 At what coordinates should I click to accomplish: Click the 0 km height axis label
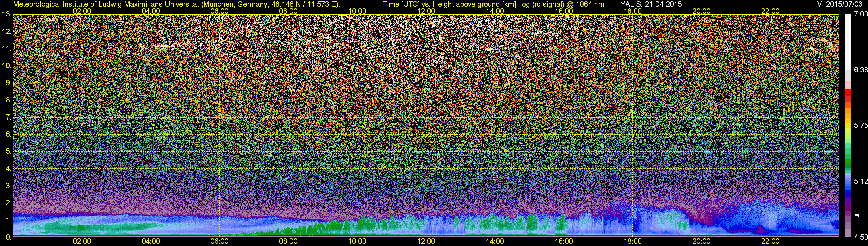8,237
